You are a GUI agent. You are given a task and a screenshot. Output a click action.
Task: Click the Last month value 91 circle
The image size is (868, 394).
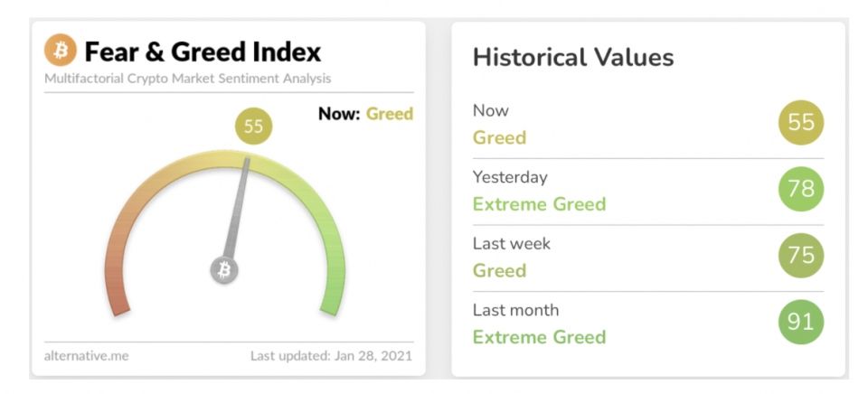(801, 323)
